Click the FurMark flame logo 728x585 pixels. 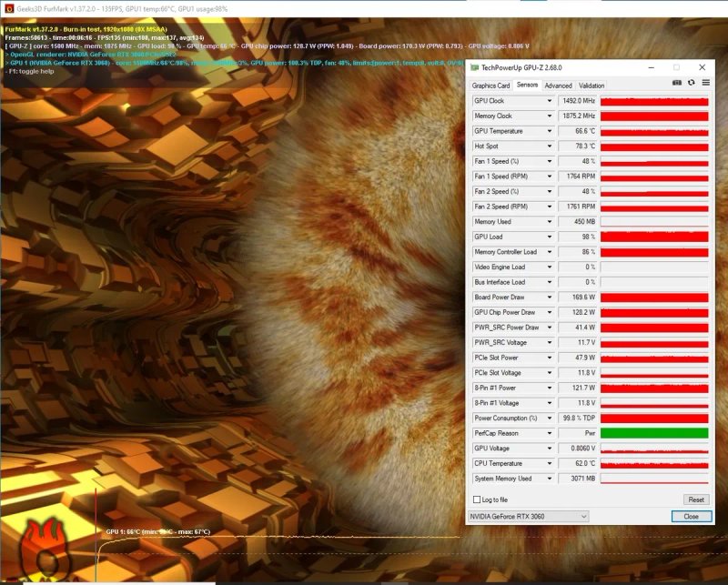(x=46, y=550)
